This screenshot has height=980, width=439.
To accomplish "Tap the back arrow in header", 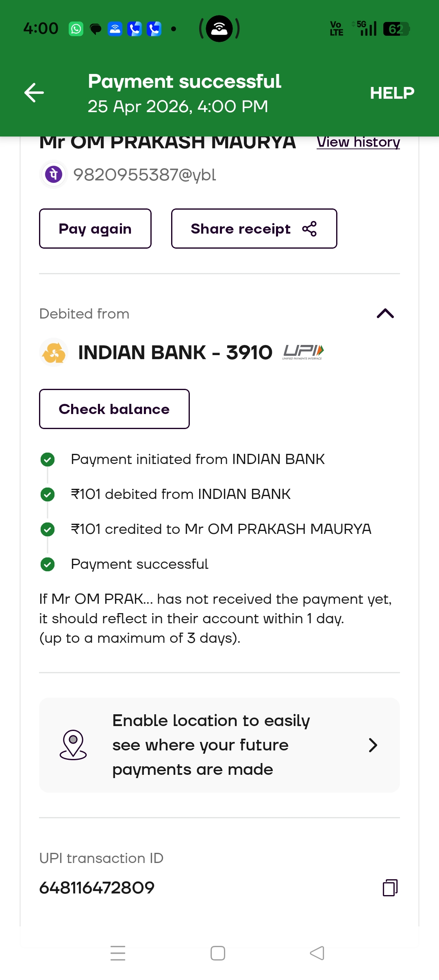I will point(34,93).
